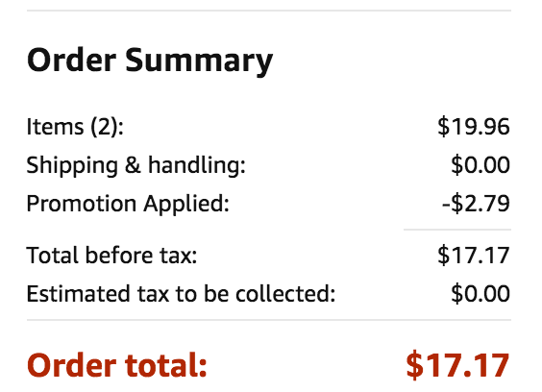Click the word collected in tax row
The width and height of the screenshot is (542, 392).
click(x=285, y=294)
